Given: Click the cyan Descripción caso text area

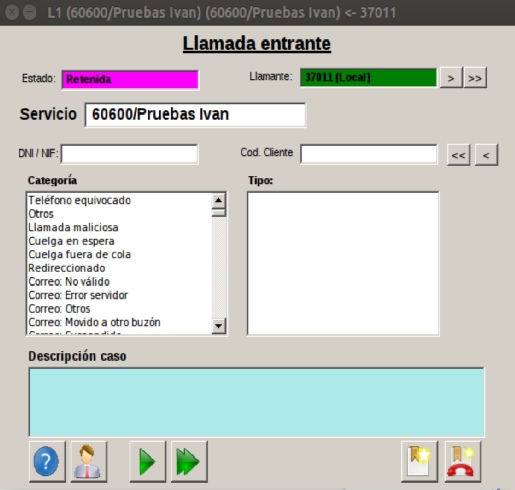Looking at the screenshot, I should (x=256, y=402).
